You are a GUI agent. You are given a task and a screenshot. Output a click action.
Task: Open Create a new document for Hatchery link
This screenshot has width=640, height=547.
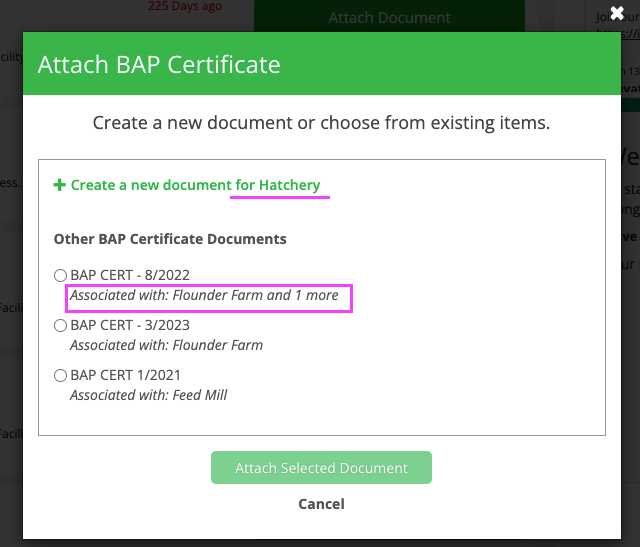pyautogui.click(x=195, y=185)
